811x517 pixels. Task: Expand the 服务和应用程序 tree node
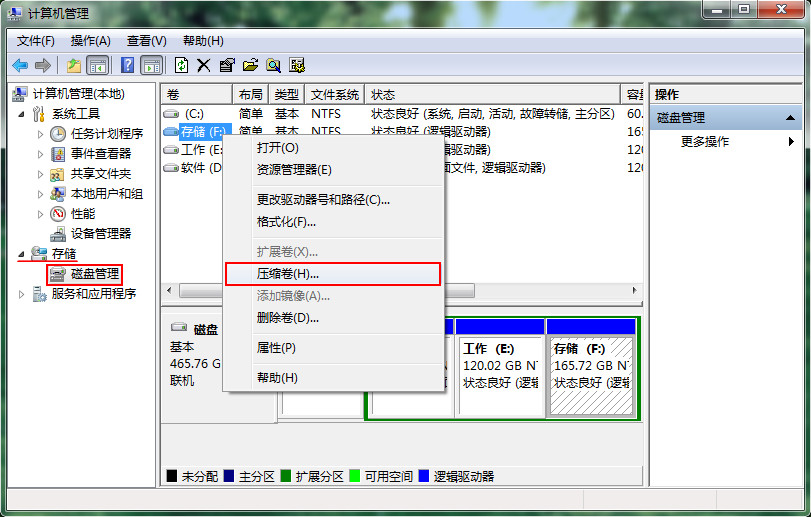(x=22, y=294)
